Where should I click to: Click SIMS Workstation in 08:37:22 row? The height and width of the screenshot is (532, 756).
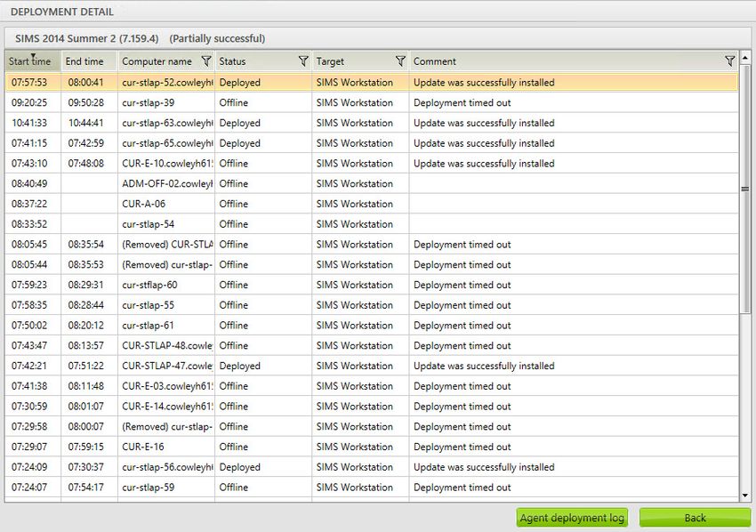point(354,204)
